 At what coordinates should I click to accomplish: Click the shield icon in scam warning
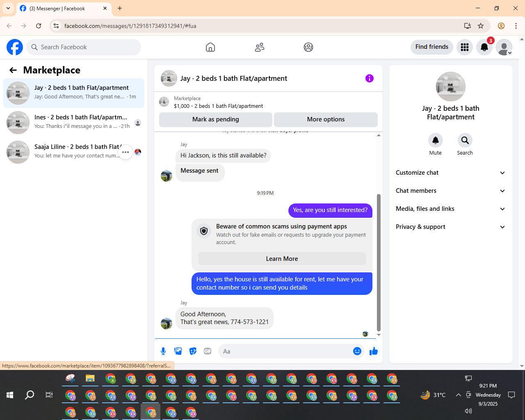pyautogui.click(x=204, y=231)
